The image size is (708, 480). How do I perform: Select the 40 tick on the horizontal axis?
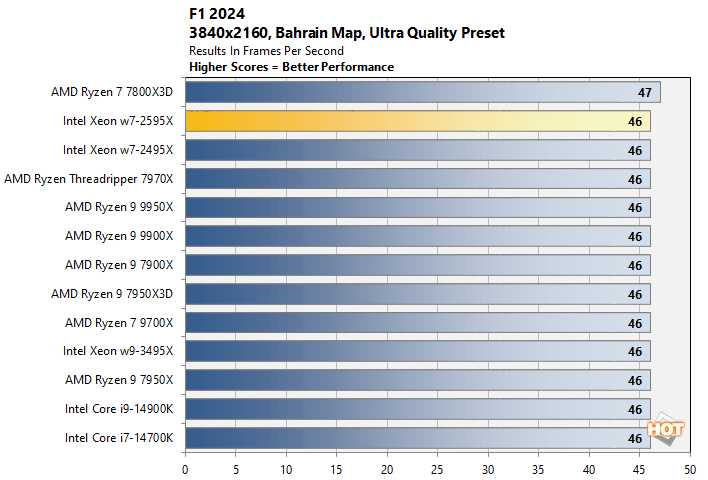589,470
